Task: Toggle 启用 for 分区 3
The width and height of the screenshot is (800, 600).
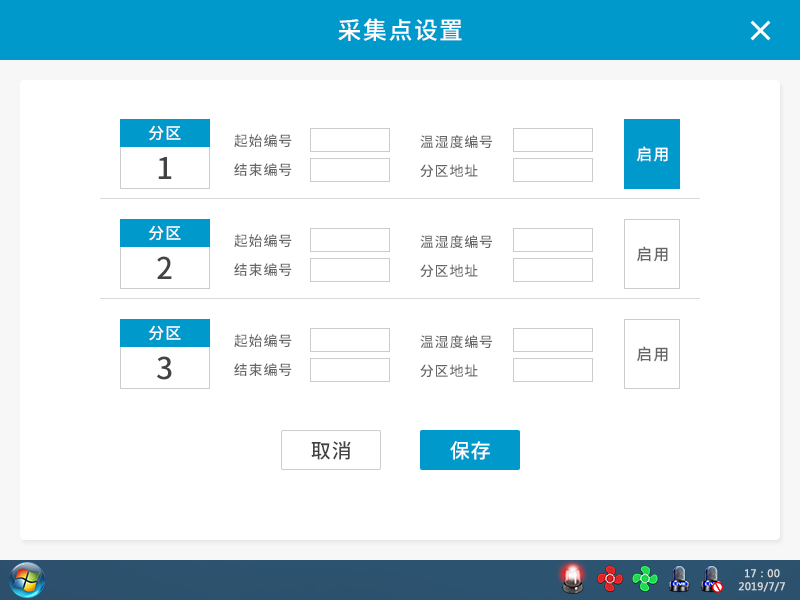Action: (x=652, y=354)
